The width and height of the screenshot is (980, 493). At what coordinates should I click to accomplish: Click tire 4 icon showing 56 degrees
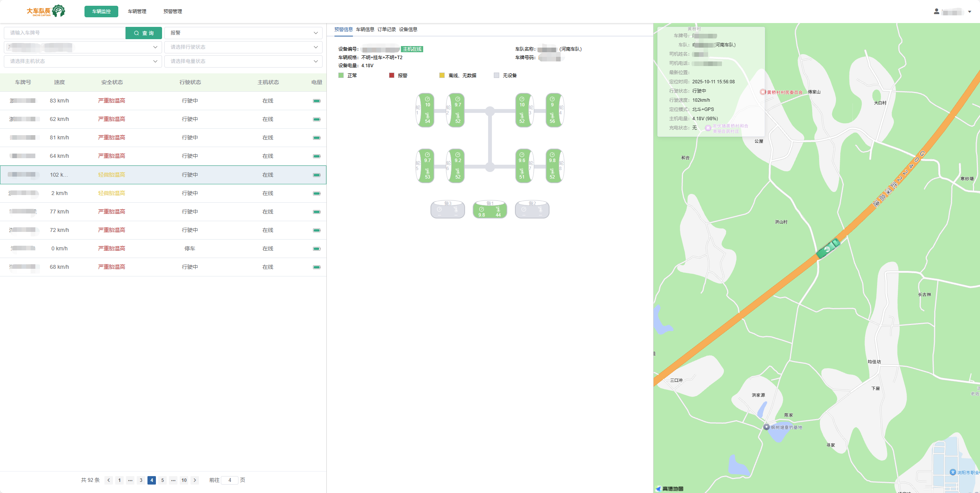[553, 110]
